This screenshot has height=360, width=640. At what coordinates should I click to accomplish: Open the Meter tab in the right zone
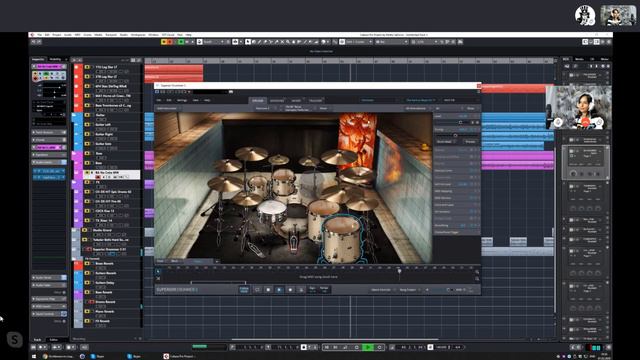point(604,59)
